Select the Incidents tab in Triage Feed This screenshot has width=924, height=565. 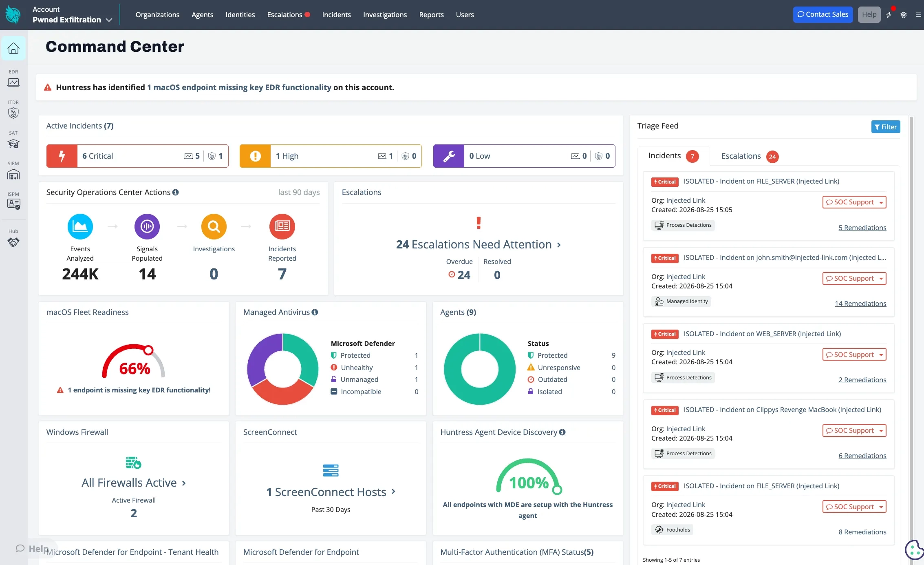click(x=673, y=156)
